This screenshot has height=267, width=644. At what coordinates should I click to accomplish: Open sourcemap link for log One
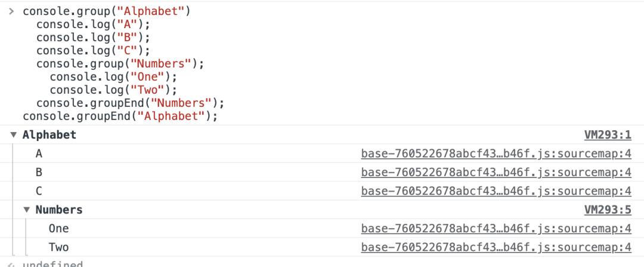point(496,229)
